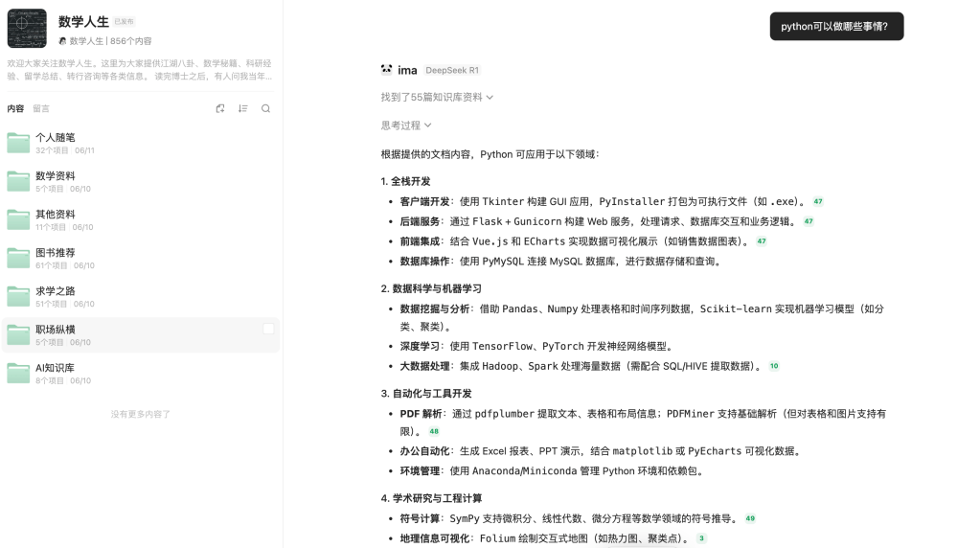
Task: Tick the checkbox on 职场纵横 row
Action: [268, 329]
